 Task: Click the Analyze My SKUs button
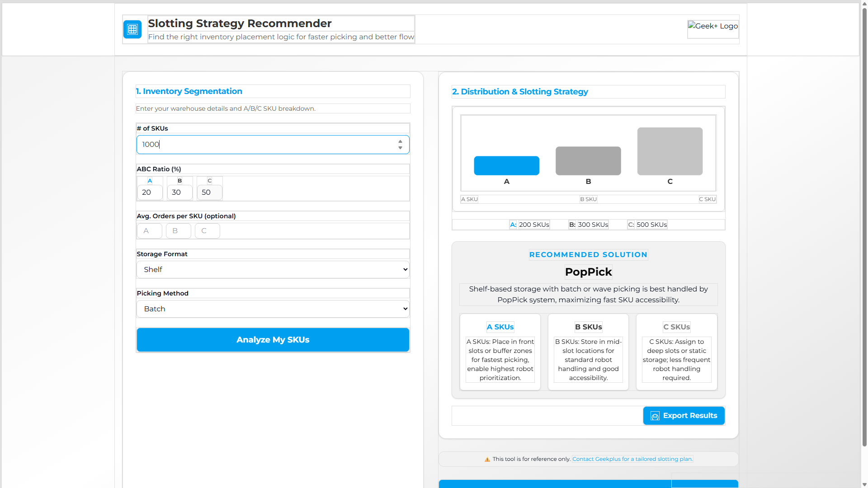tap(273, 339)
